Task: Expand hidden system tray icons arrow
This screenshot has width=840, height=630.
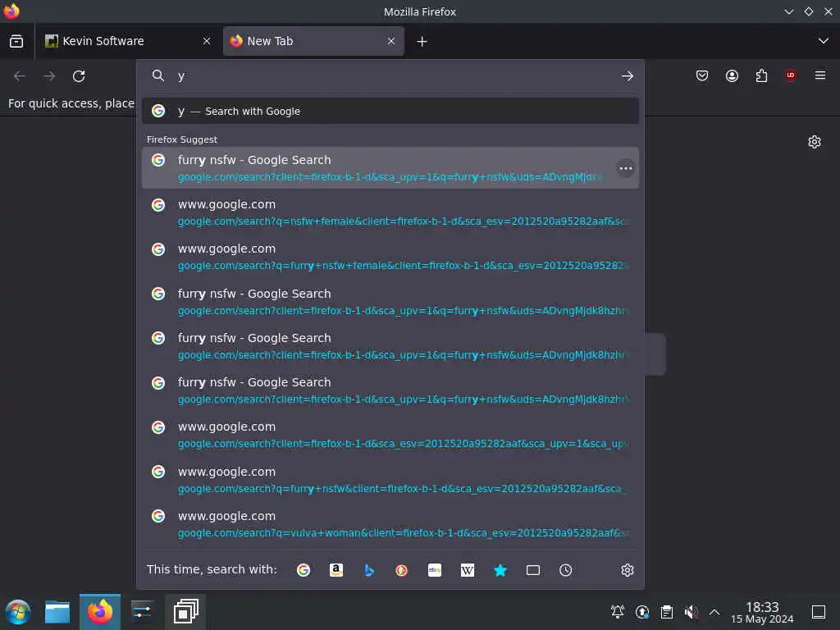Action: 714,612
